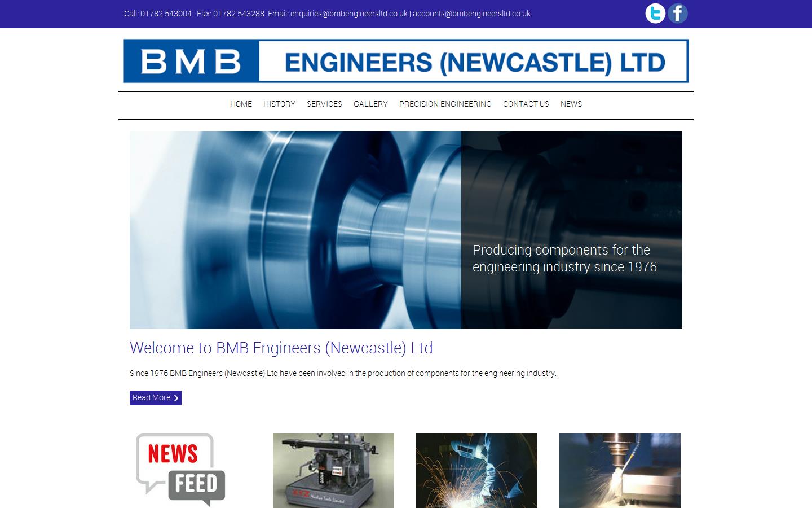Click the 'Producing components for the engineering industry' caption
This screenshot has width=812, height=508.
click(564, 259)
